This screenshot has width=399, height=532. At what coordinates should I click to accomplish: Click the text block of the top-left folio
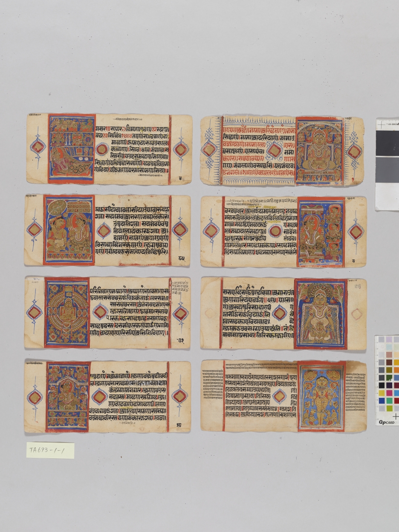click(132, 149)
